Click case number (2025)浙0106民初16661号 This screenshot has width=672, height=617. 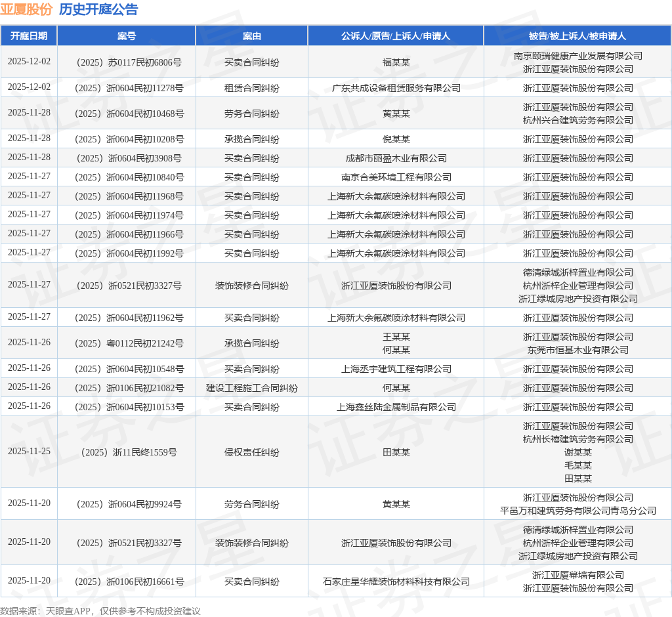coord(129,582)
